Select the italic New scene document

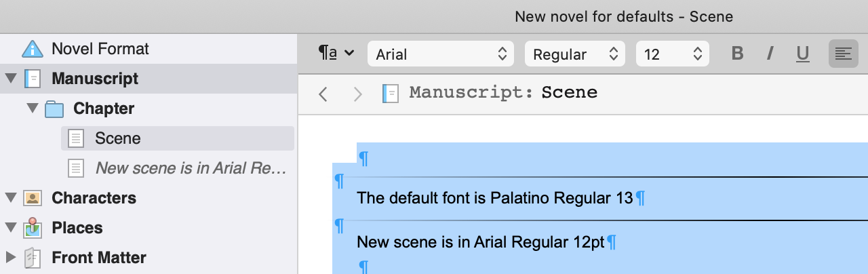[x=190, y=168]
